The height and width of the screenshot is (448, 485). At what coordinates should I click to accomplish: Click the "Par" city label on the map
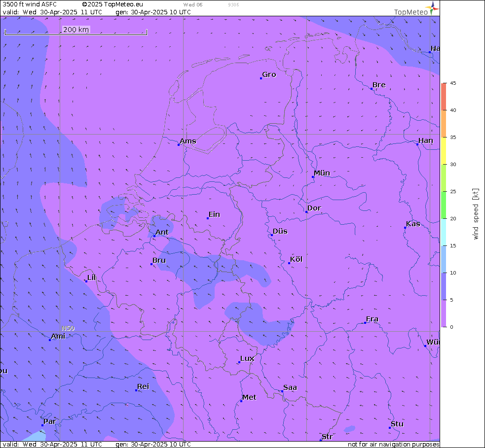tap(50, 421)
